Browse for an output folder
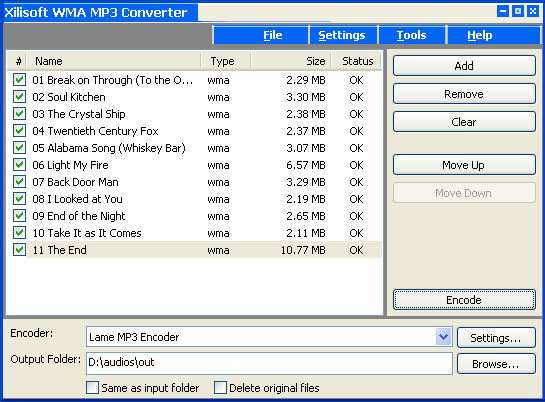Image resolution: width=545 pixels, height=402 pixels. pyautogui.click(x=496, y=364)
